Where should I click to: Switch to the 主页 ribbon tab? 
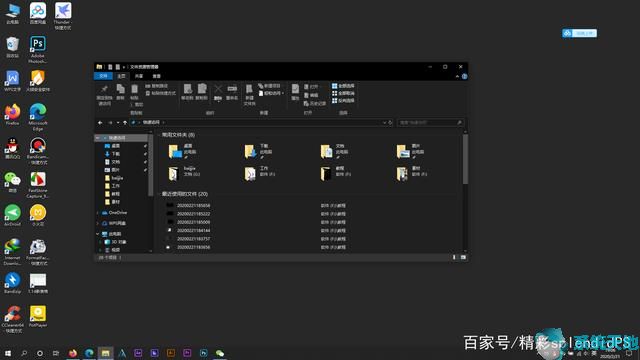(x=121, y=76)
